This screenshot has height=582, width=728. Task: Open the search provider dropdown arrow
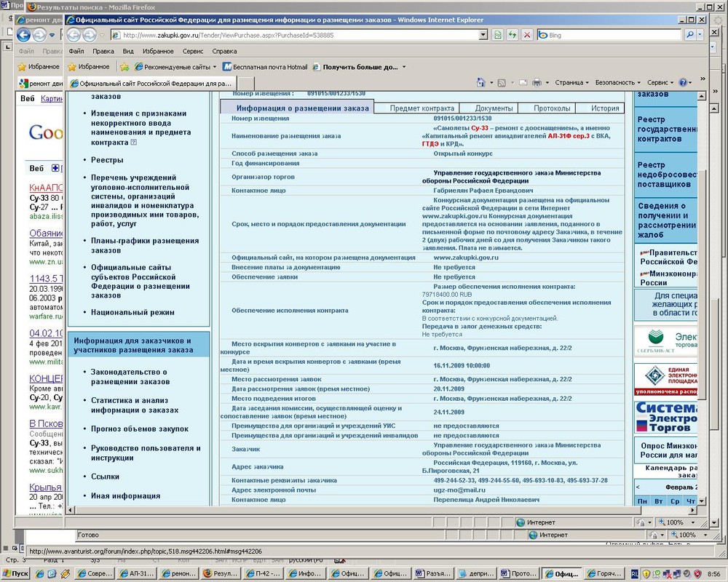[x=700, y=35]
